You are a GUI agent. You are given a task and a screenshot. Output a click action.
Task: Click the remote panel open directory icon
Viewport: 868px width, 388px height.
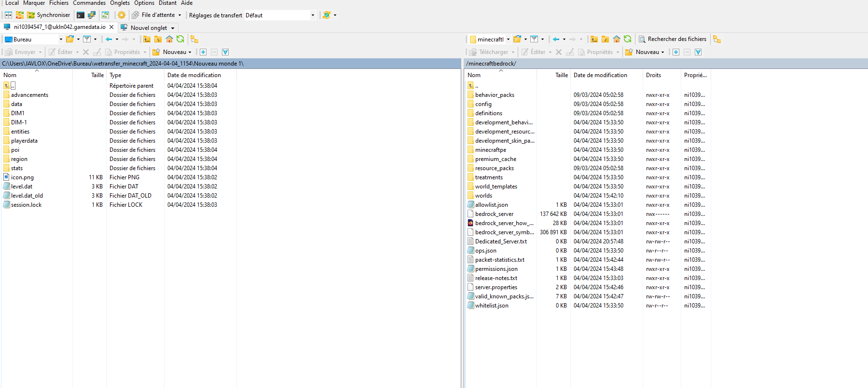(x=517, y=39)
